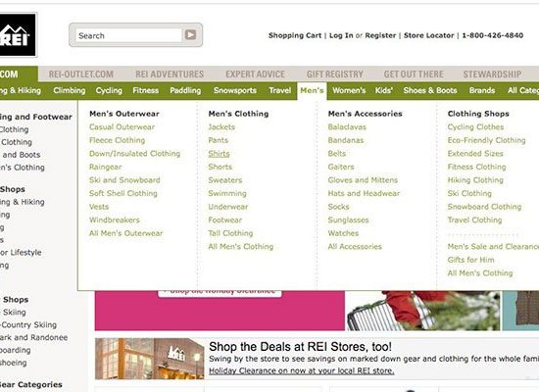Select Snowboard Clothing shop
The width and height of the screenshot is (539, 392).
point(484,207)
